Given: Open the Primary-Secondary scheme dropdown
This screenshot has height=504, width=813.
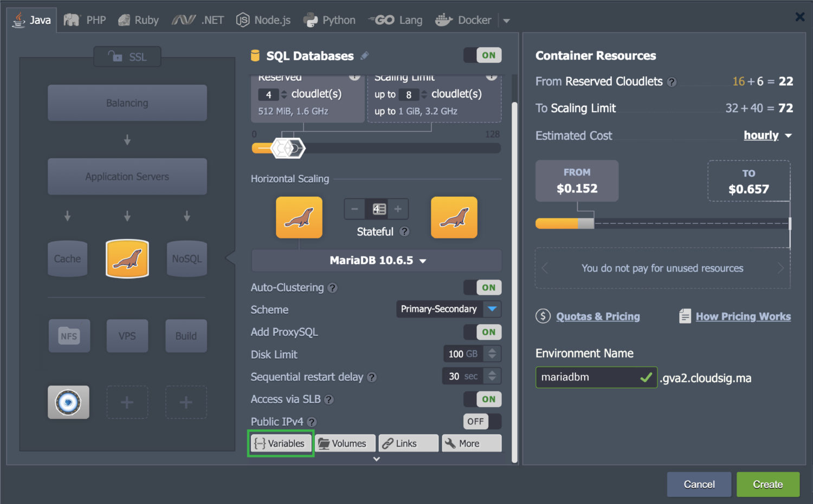Looking at the screenshot, I should pos(448,309).
